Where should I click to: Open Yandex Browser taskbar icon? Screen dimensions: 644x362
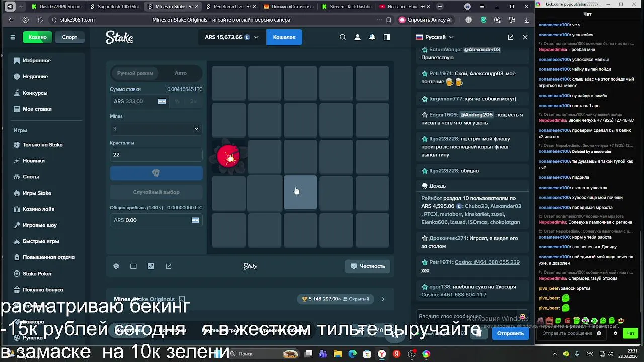point(382,354)
